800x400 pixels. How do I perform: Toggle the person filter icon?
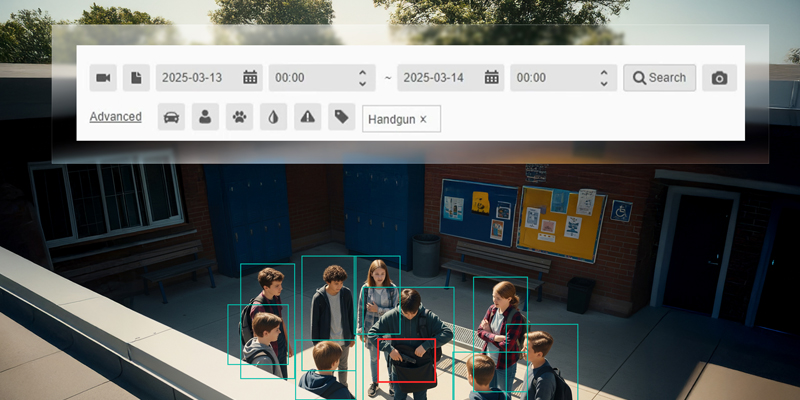(205, 117)
